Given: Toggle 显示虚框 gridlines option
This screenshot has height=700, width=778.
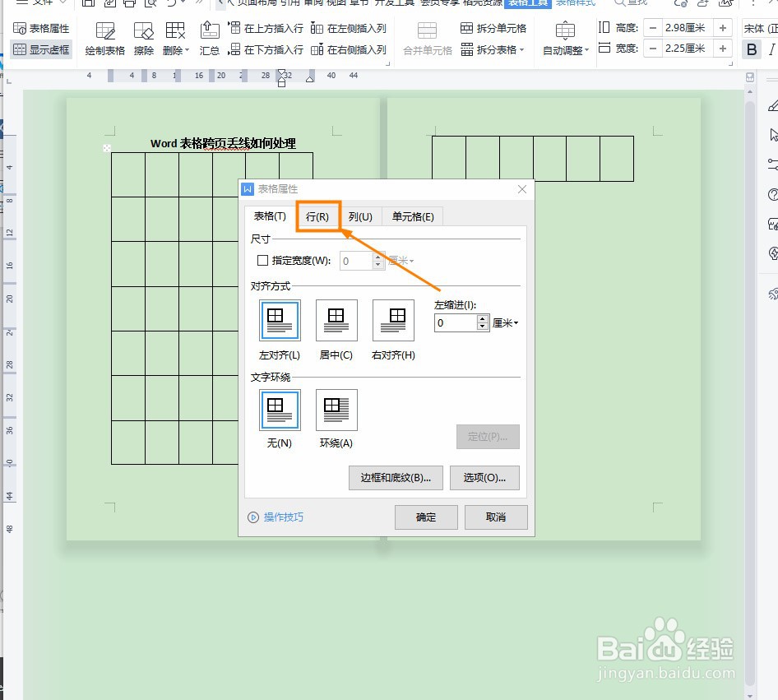Looking at the screenshot, I should pos(41,49).
